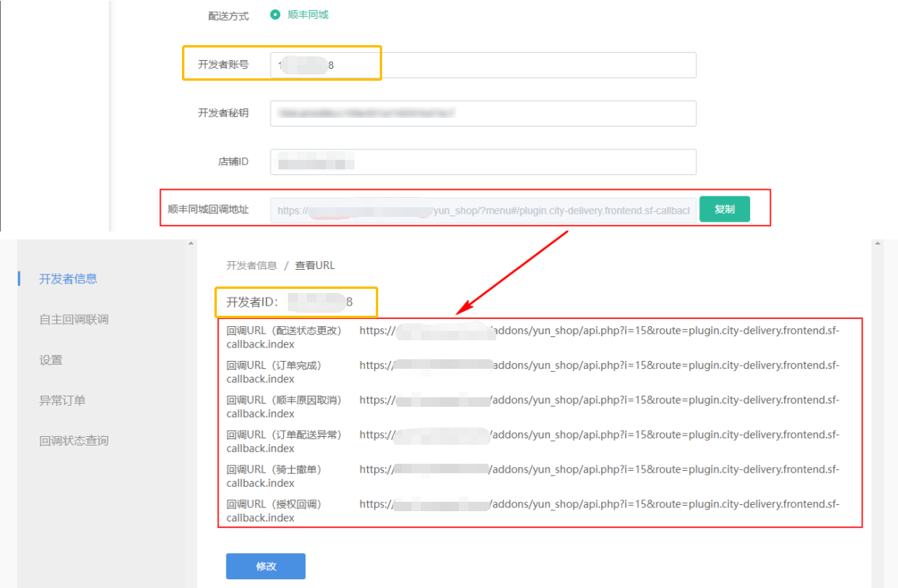Click the 骑士撤单 callback URL
This screenshot has height=588, width=898.
599,469
